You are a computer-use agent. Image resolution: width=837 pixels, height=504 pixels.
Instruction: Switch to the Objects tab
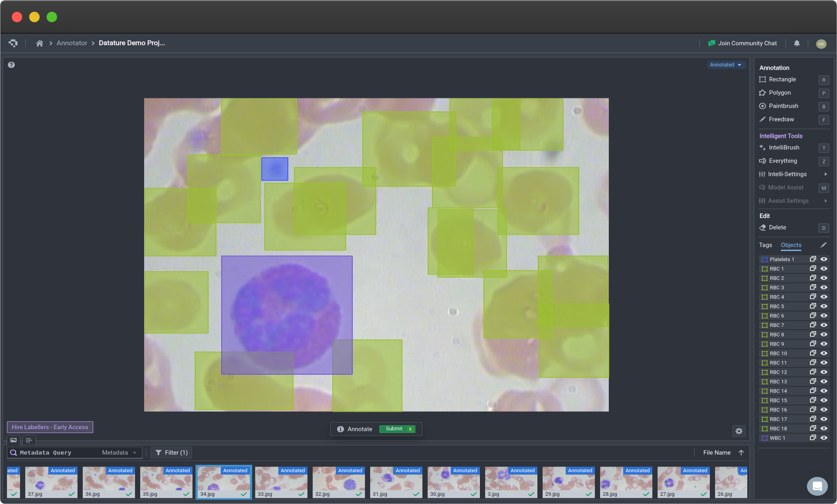(x=790, y=245)
